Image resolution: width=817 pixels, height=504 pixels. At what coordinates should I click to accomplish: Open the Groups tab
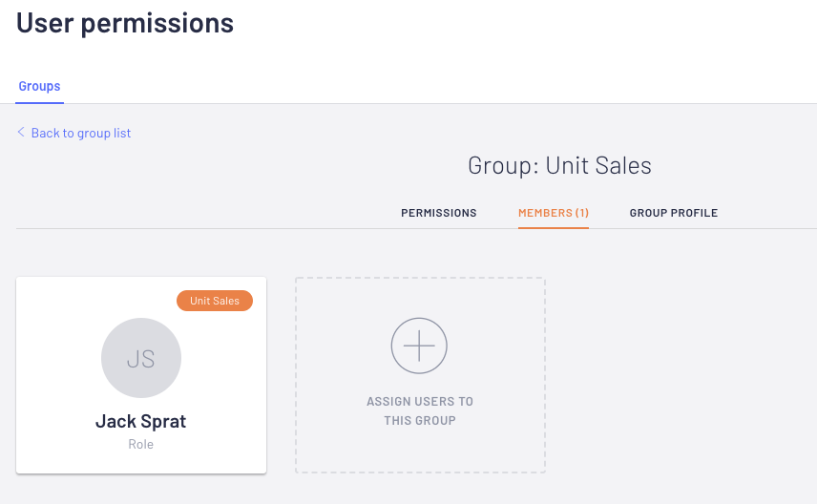point(39,86)
